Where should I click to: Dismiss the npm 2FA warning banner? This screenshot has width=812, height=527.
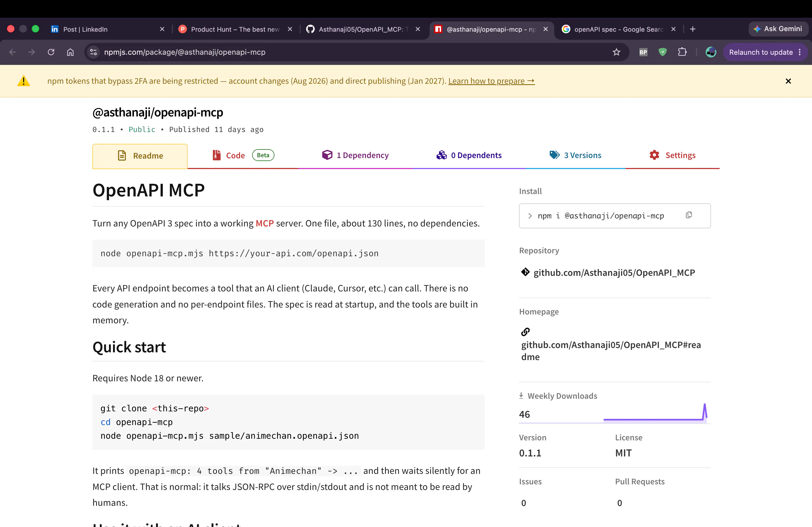point(788,81)
